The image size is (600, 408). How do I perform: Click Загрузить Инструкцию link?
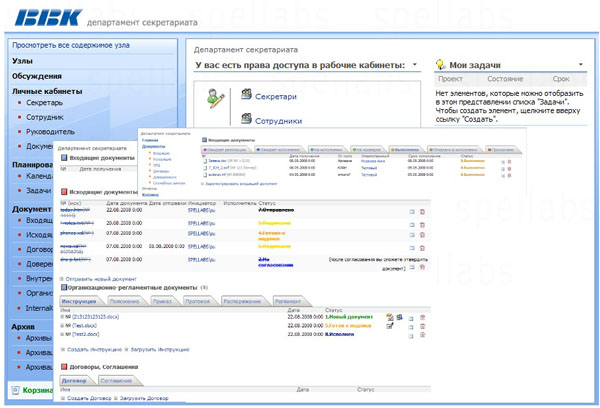(x=160, y=349)
